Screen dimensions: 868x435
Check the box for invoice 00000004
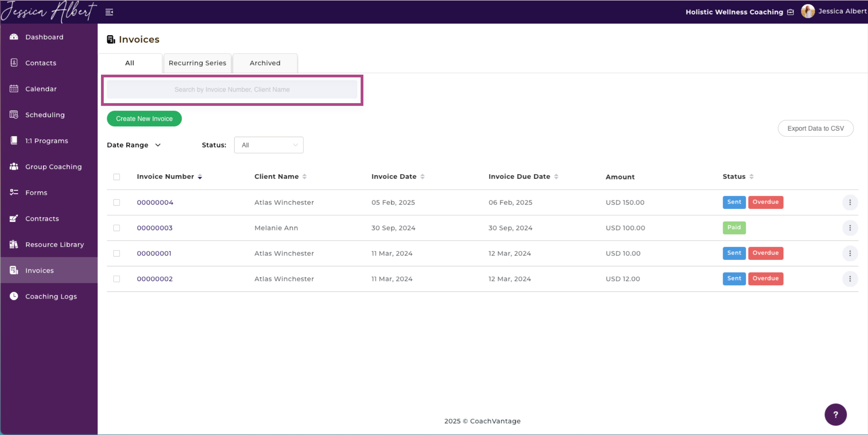tap(117, 202)
